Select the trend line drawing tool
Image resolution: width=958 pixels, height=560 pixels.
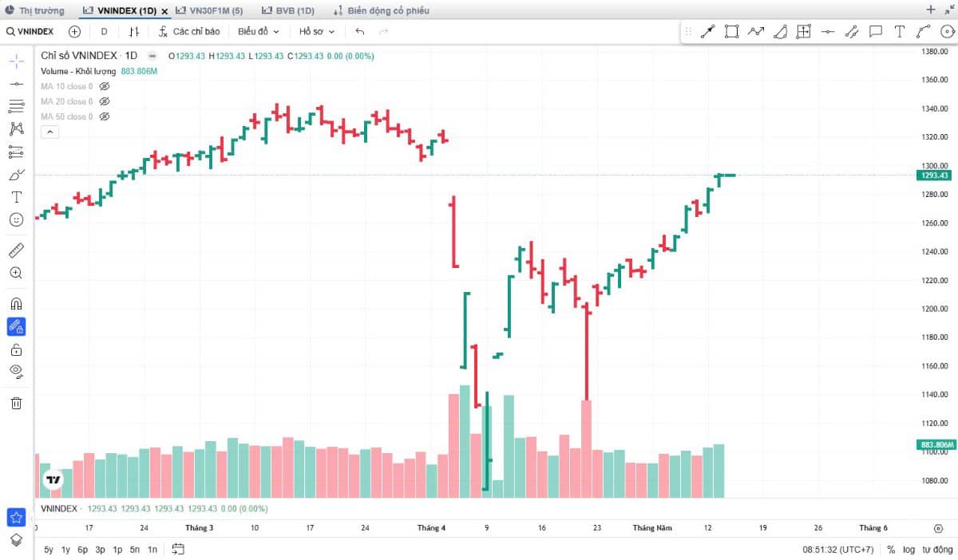pyautogui.click(x=16, y=84)
